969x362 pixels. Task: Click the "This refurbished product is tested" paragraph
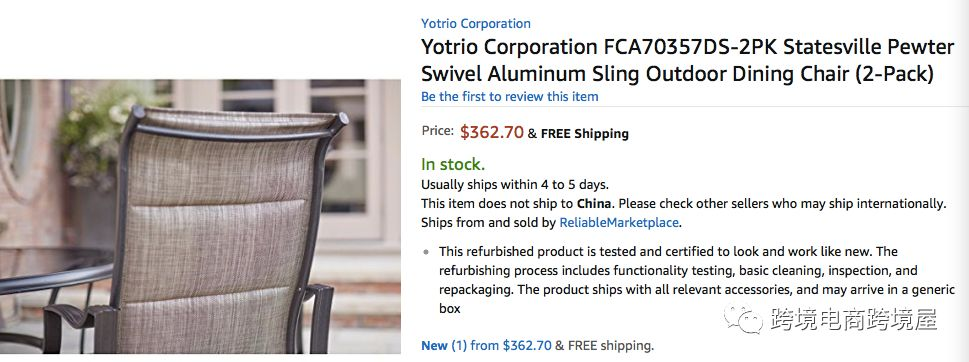tap(678, 280)
